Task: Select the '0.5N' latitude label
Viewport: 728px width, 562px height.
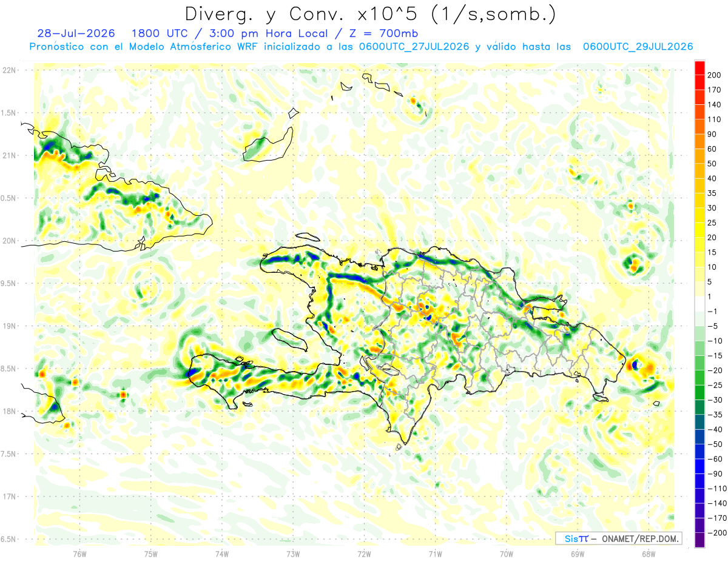Action: tap(9, 198)
